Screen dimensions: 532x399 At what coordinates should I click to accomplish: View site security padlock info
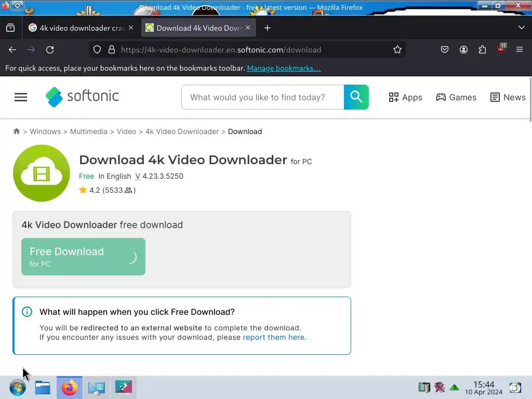click(112, 50)
